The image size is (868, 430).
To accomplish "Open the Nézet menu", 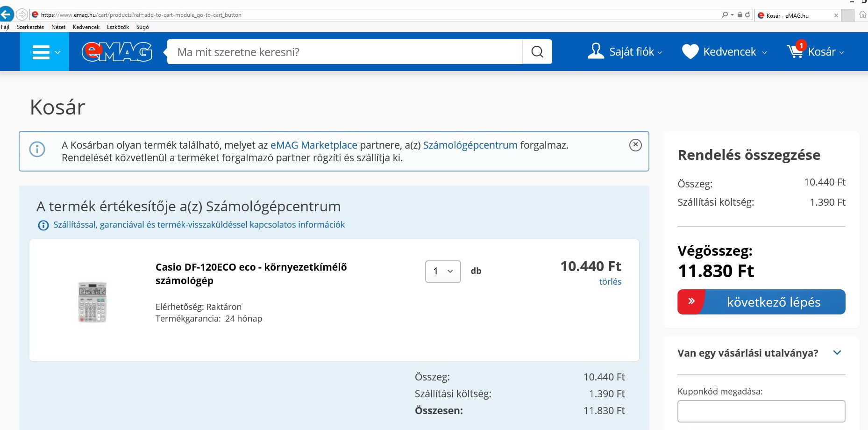I will (58, 27).
